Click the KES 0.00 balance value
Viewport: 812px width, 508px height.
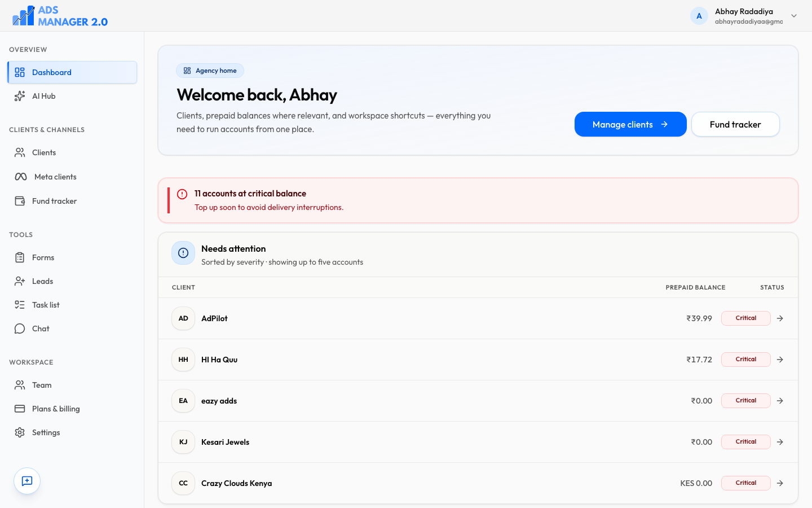[x=696, y=483]
